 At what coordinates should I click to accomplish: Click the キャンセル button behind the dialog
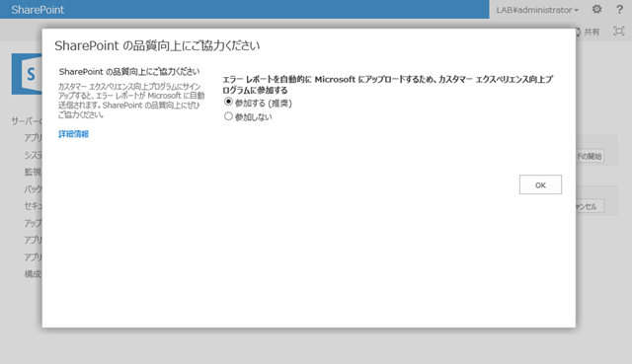pyautogui.click(x=590, y=206)
